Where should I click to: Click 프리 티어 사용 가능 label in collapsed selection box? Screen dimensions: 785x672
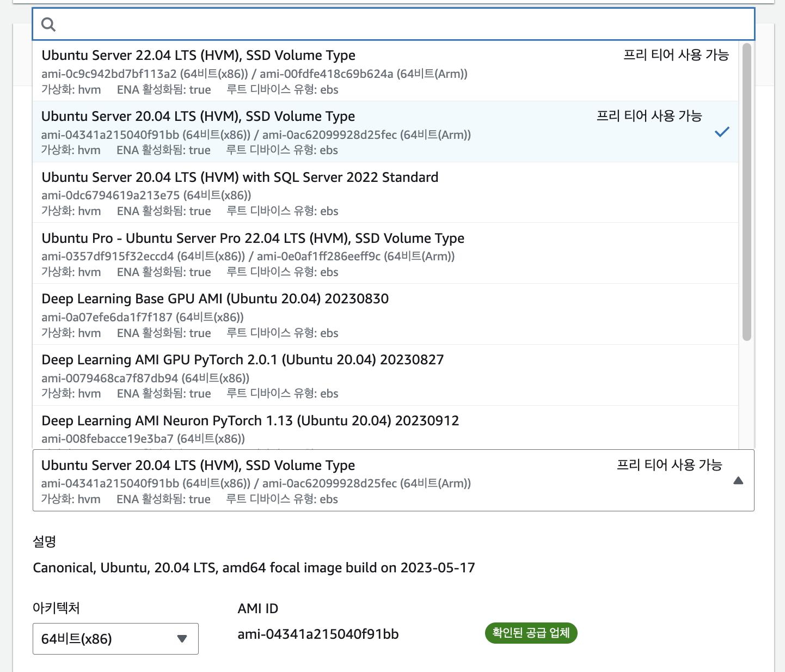(669, 465)
